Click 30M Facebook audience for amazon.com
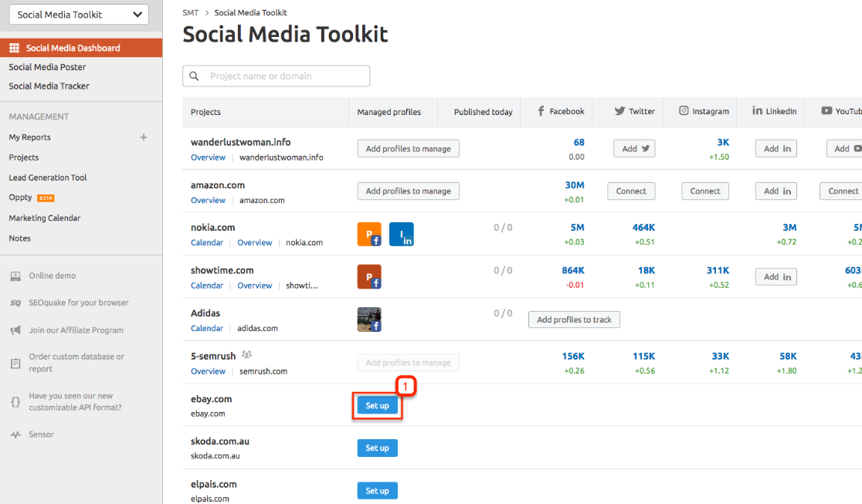The height and width of the screenshot is (504, 862). [x=575, y=185]
